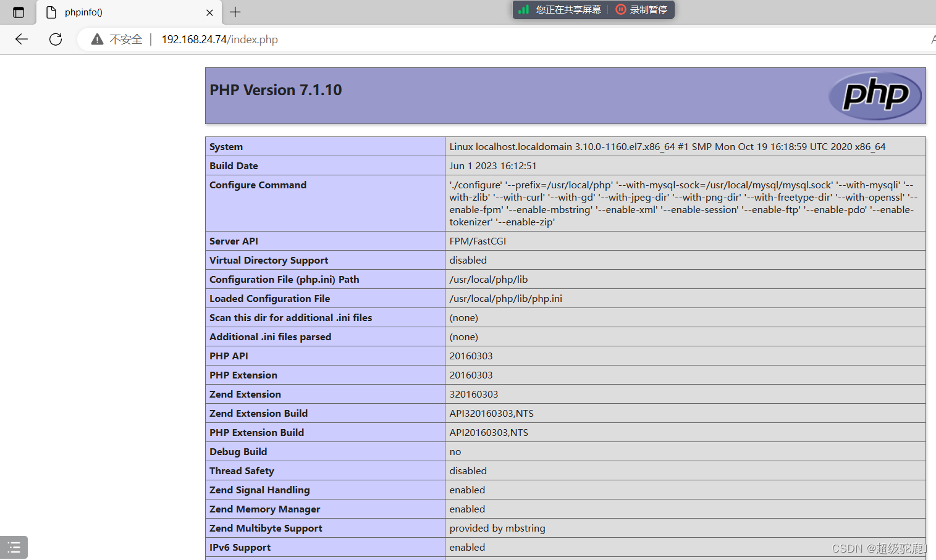This screenshot has height=560, width=936.
Task: Click the PHP Extension label
Action: click(x=243, y=375)
